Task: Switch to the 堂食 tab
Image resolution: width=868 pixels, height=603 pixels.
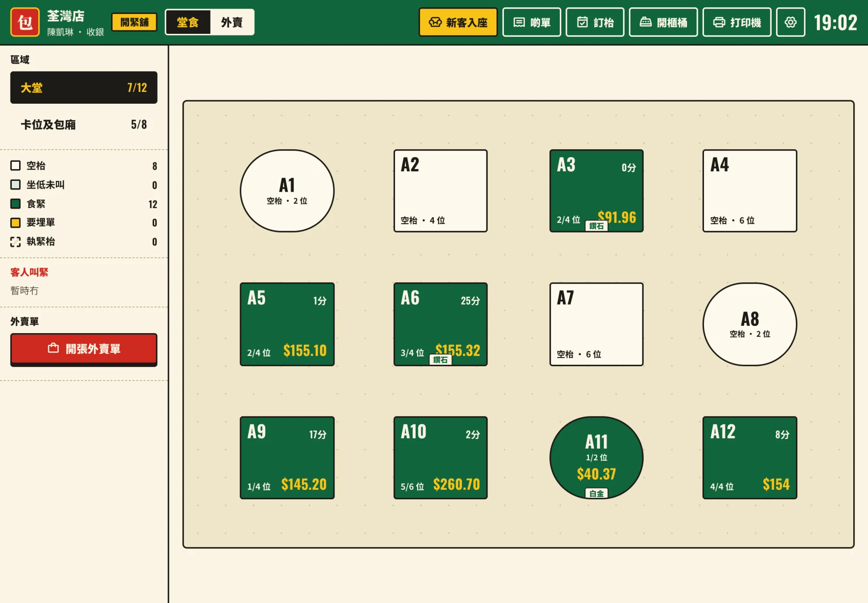Action: [x=188, y=22]
